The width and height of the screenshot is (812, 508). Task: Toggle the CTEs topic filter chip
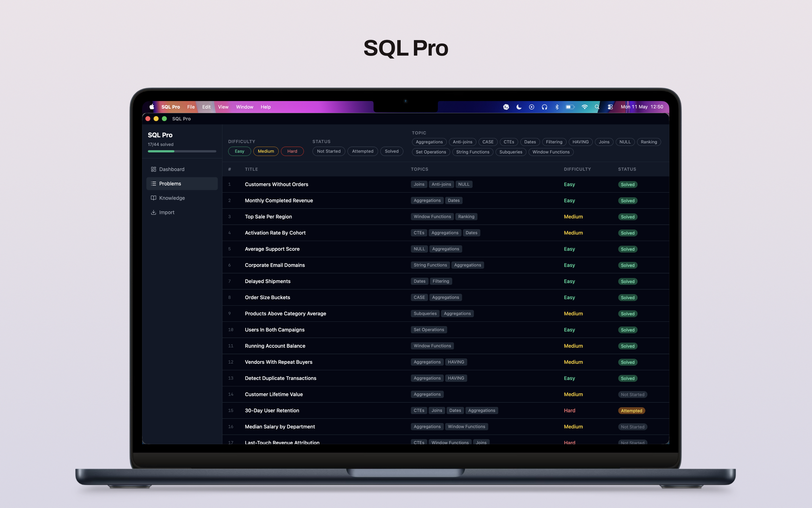pos(509,142)
